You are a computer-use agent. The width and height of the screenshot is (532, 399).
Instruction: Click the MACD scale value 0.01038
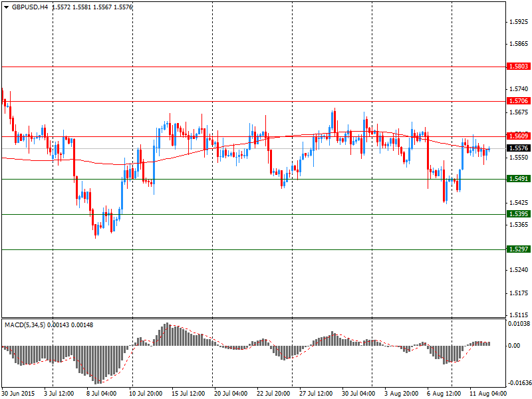click(519, 324)
